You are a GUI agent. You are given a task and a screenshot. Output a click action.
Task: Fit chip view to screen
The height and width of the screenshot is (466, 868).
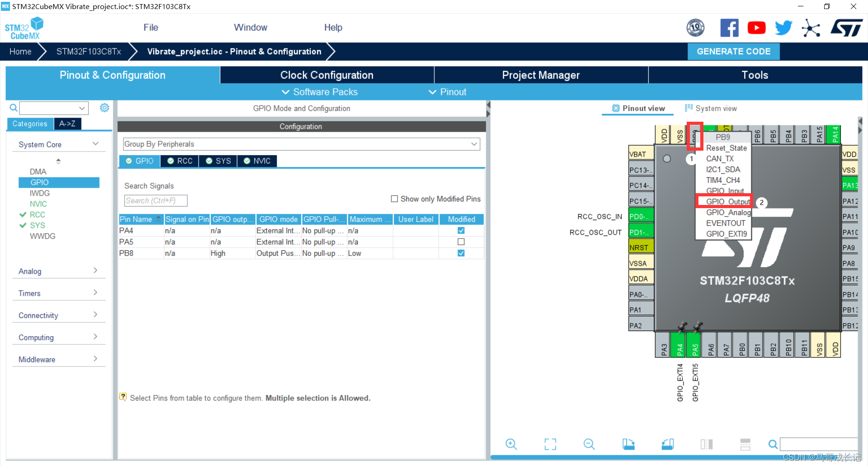point(550,444)
